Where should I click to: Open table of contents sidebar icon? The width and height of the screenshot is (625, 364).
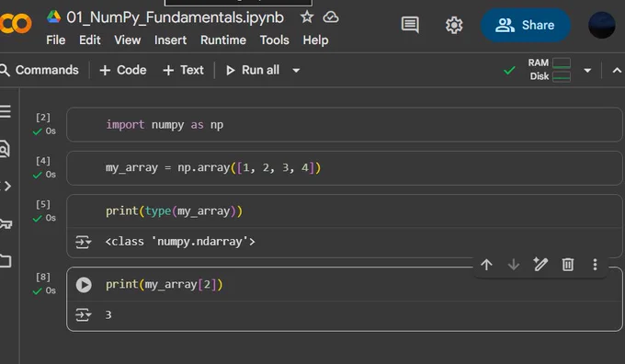(6, 111)
